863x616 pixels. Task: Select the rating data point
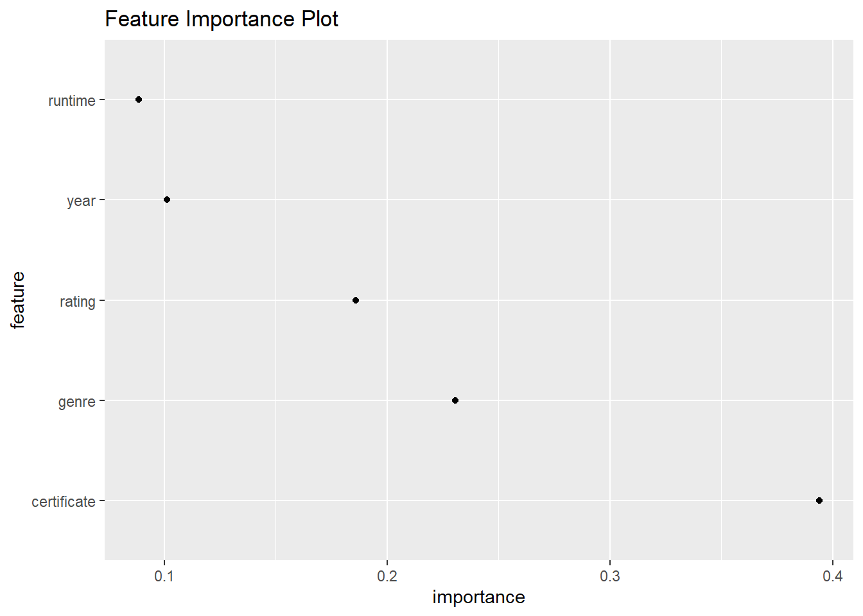coord(356,300)
